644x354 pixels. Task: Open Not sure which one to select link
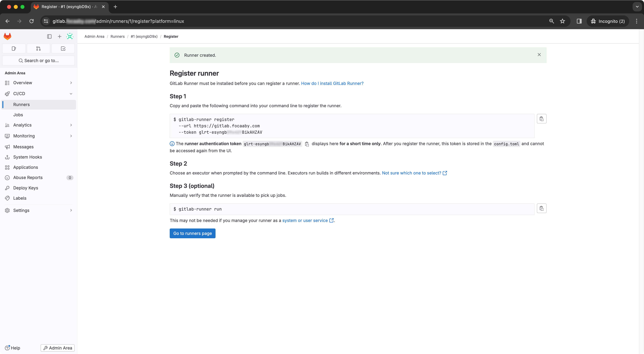pos(414,173)
